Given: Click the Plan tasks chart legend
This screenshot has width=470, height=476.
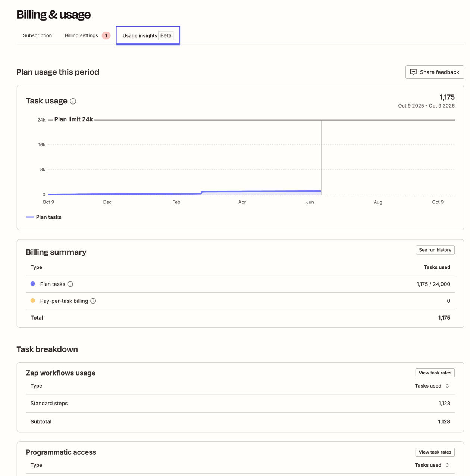Looking at the screenshot, I should pos(44,217).
